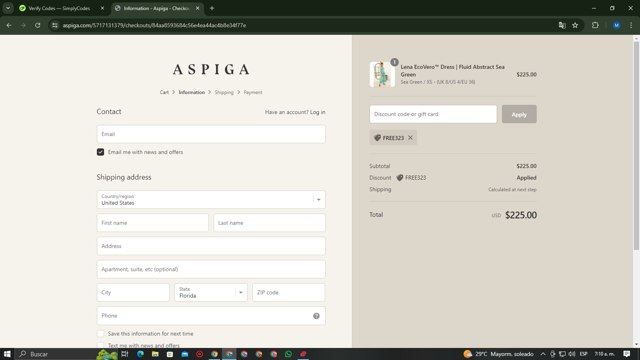Open WhatsApp from the taskbar
The height and width of the screenshot is (360, 640).
[288, 354]
